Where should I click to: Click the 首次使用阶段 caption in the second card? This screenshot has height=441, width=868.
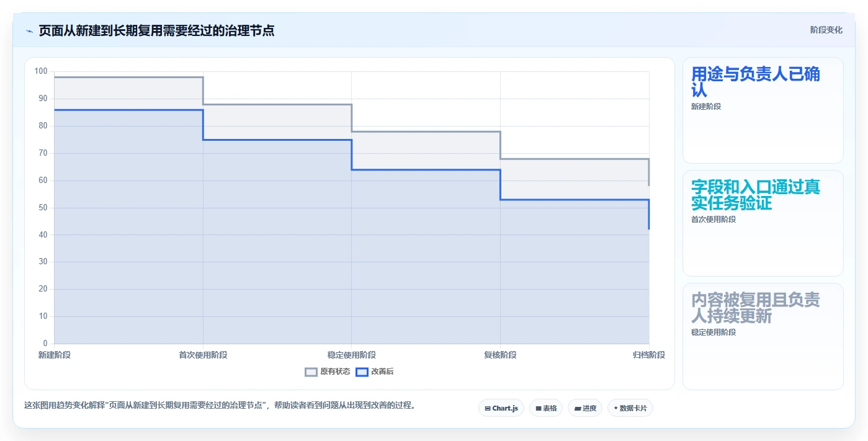coord(714,220)
